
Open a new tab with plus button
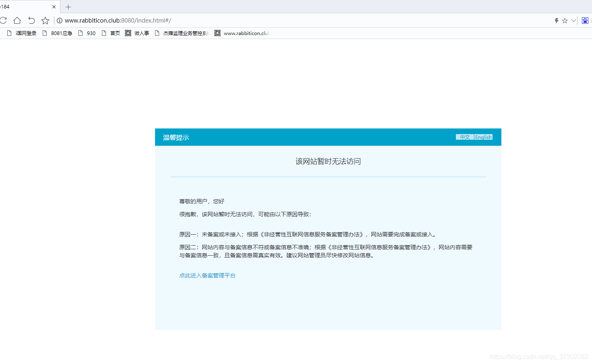point(68,7)
